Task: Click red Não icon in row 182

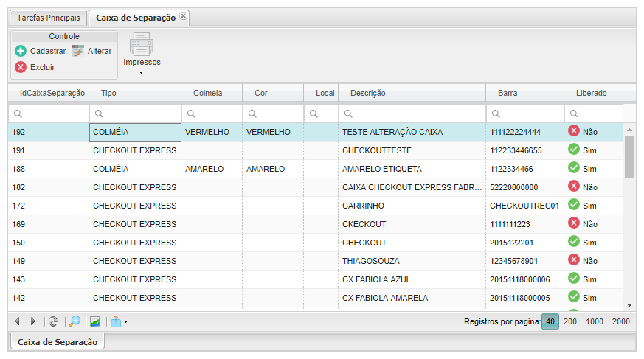Action: coord(574,187)
